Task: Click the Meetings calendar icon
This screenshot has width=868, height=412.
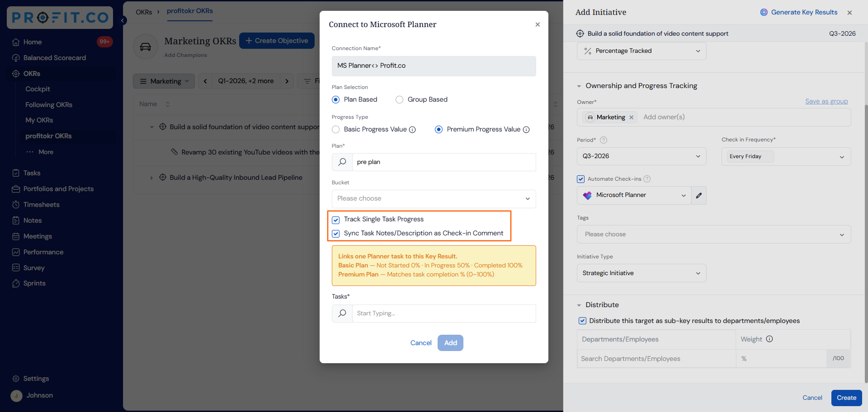Action: pyautogui.click(x=16, y=236)
